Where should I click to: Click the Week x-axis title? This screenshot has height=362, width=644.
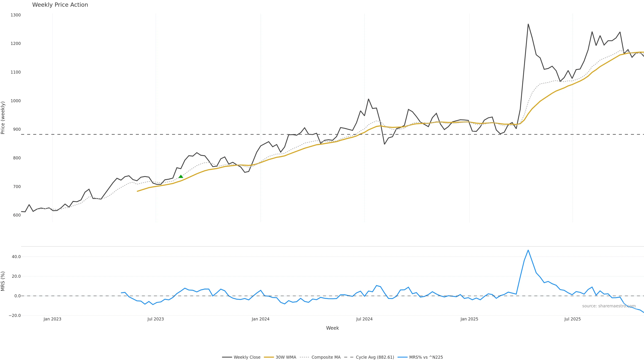point(332,328)
